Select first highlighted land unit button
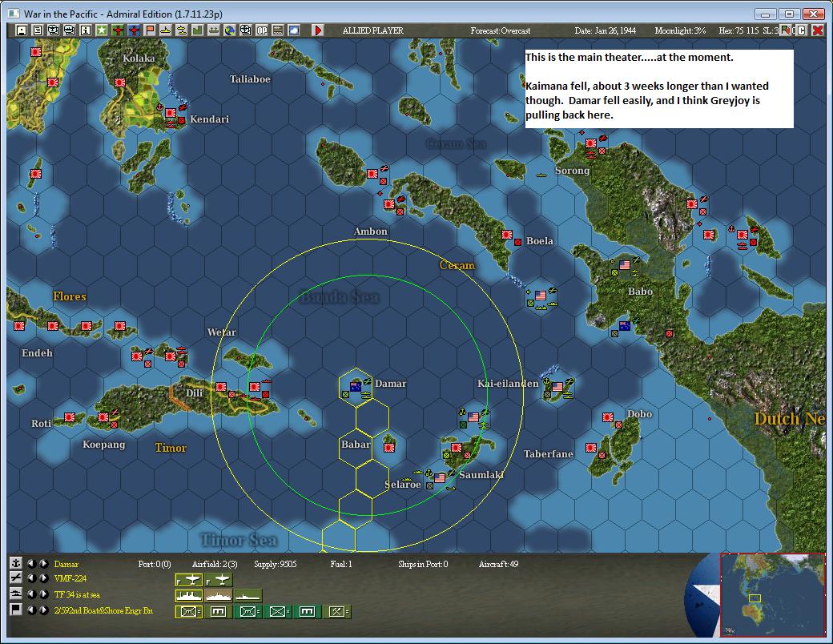833x644 pixels. (188, 612)
